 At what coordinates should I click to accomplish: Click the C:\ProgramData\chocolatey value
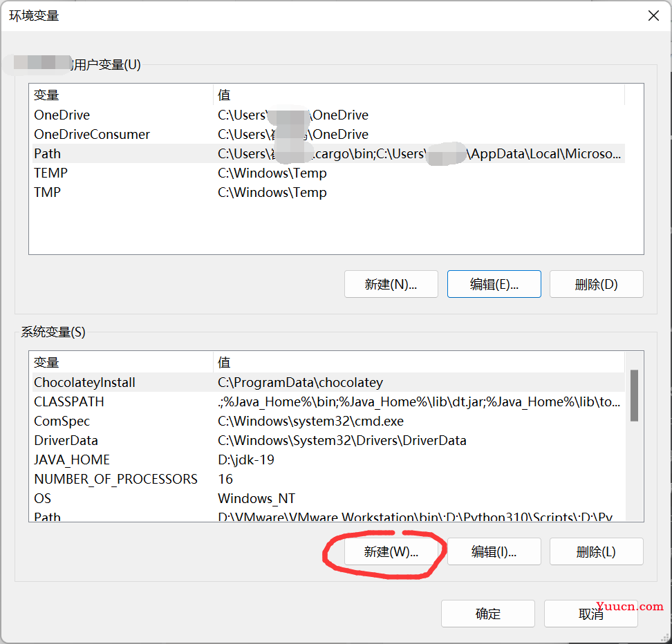click(x=300, y=382)
